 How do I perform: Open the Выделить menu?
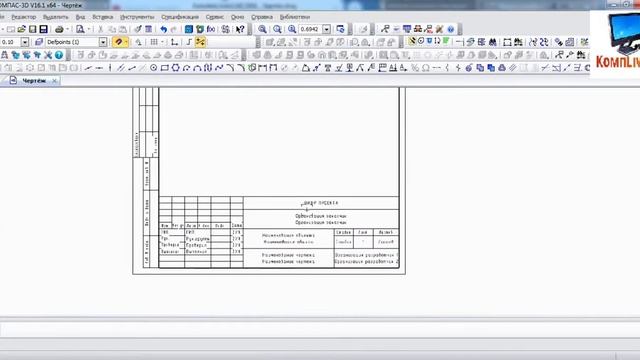point(56,17)
